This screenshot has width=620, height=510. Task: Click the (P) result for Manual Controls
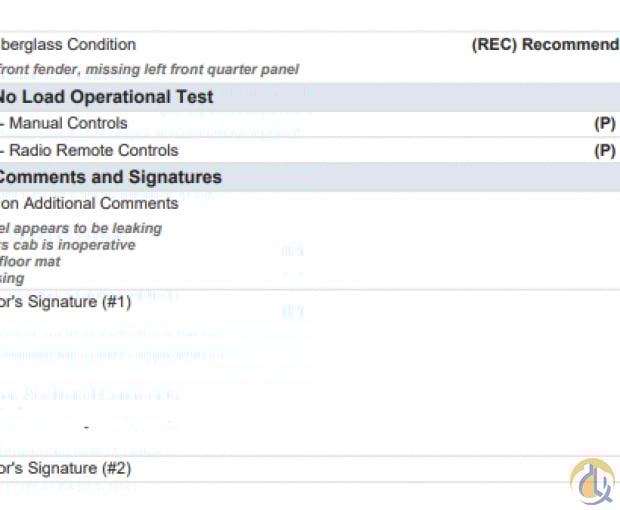click(x=605, y=124)
